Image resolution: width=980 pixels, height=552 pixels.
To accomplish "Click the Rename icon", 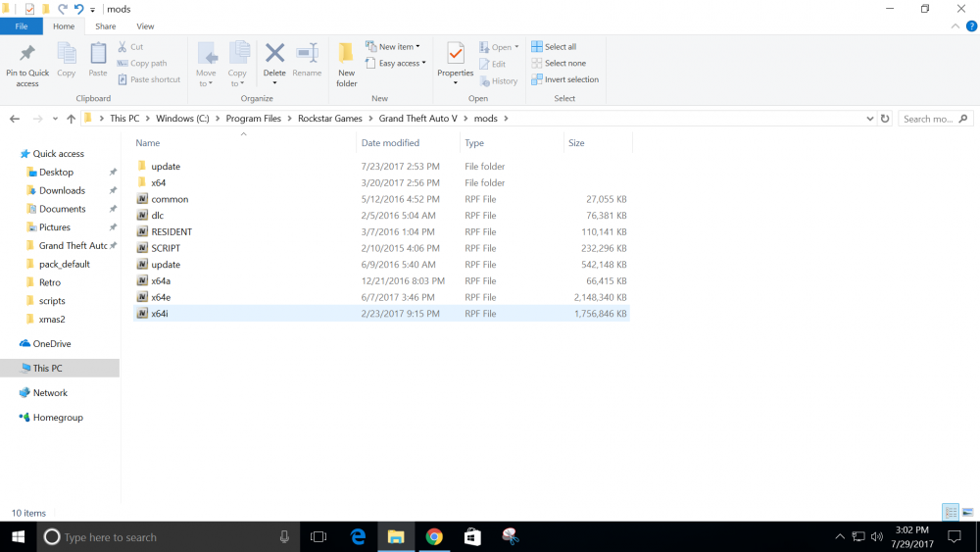I will tap(307, 53).
